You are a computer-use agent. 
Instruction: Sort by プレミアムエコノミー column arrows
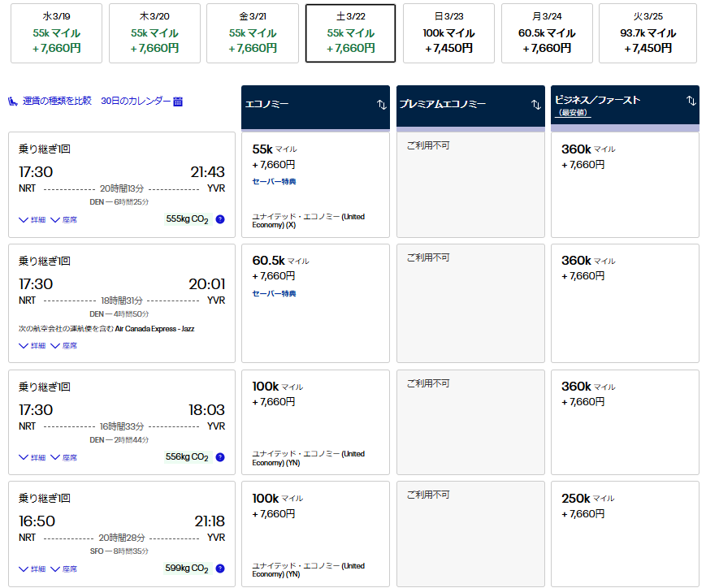tap(535, 105)
